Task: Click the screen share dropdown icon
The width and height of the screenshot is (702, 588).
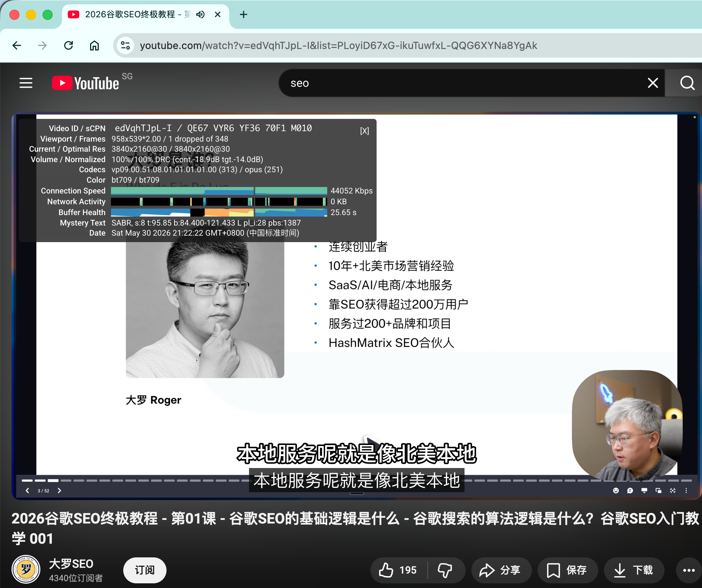Action: click(644, 490)
